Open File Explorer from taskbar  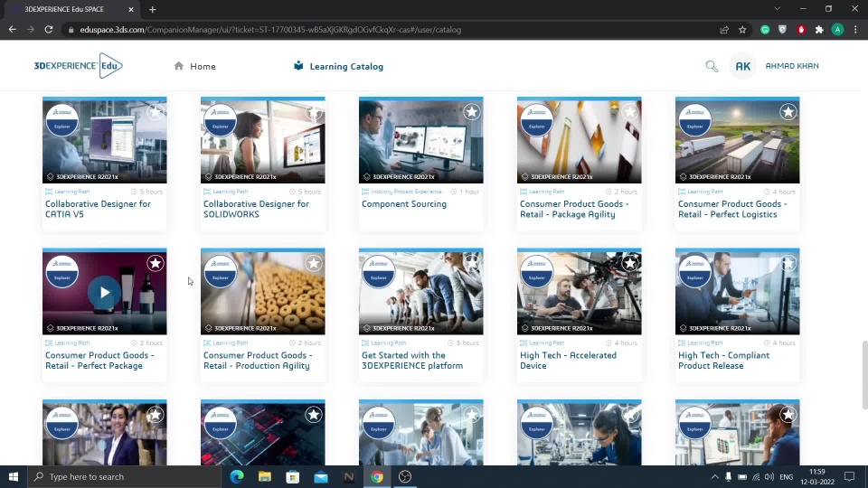(265, 476)
